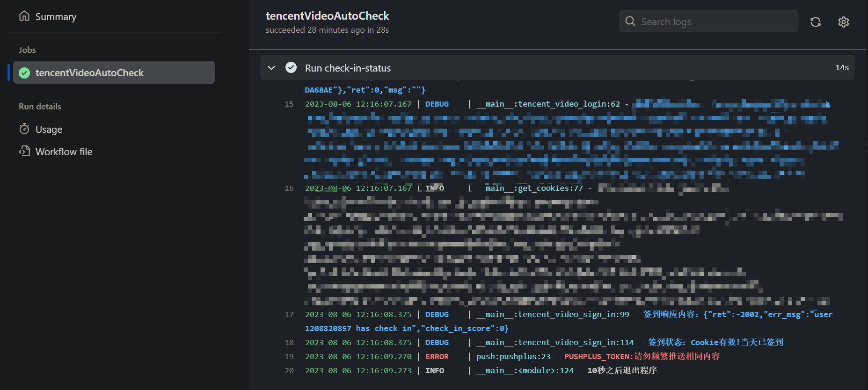Focus the Search logs input field
Screen dimensions: 868x390
coord(708,22)
